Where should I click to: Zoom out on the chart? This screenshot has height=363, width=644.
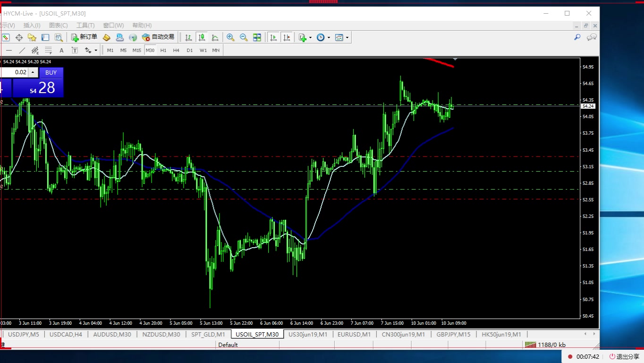[244, 37]
